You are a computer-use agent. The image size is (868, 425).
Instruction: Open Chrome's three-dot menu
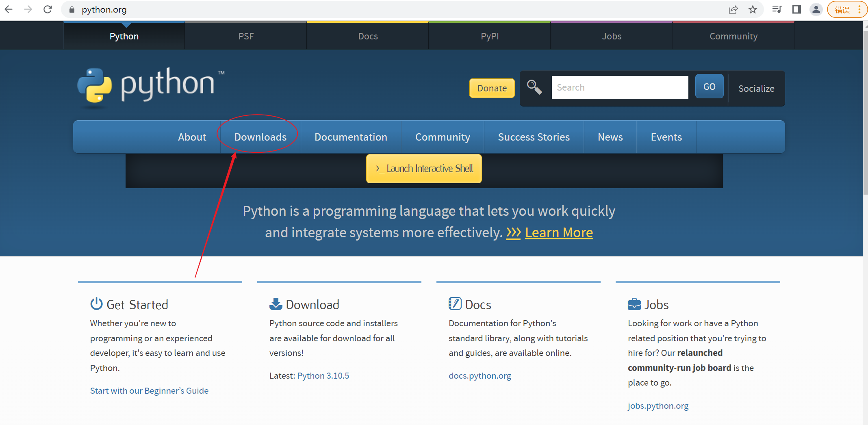[859, 10]
